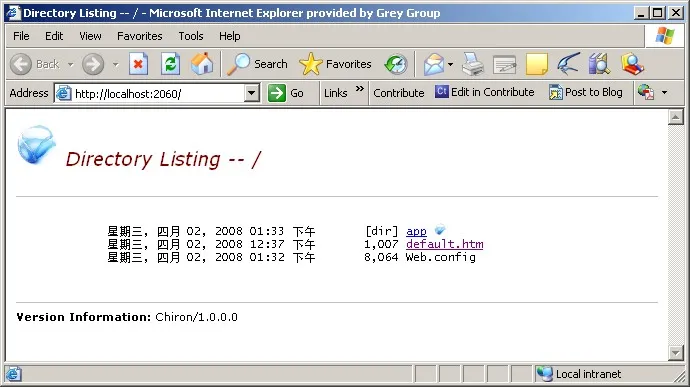Screen dimensions: 690x387
Task: Click the PDF converter toolbar icon
Action: click(646, 92)
